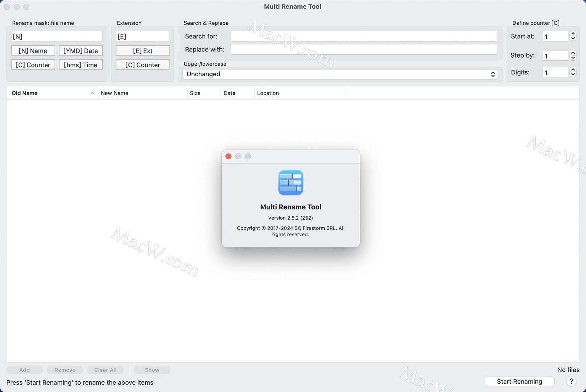This screenshot has width=586, height=392.
Task: Click the Copyright SC Firestorm SRL text
Action: (x=291, y=231)
